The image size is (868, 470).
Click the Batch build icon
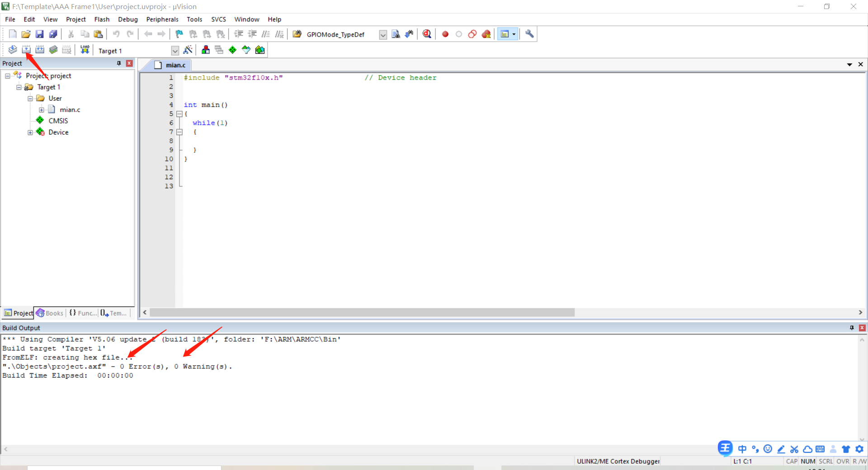(53, 50)
